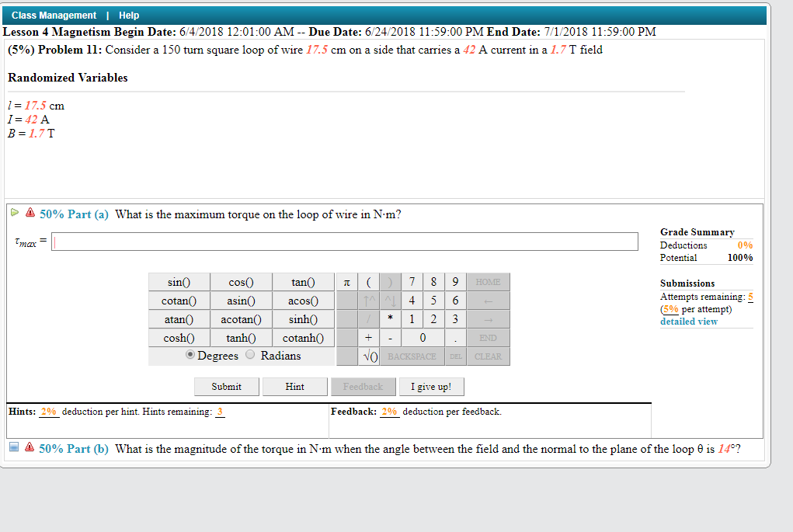Click inside the τmax answer field

click(342, 242)
